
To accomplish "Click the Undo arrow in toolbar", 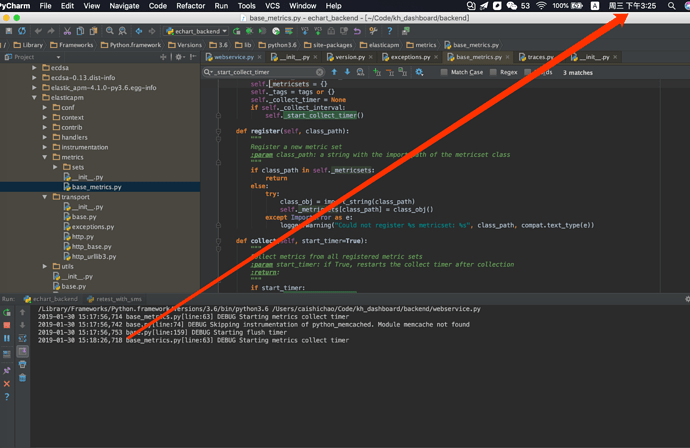I will point(38,31).
